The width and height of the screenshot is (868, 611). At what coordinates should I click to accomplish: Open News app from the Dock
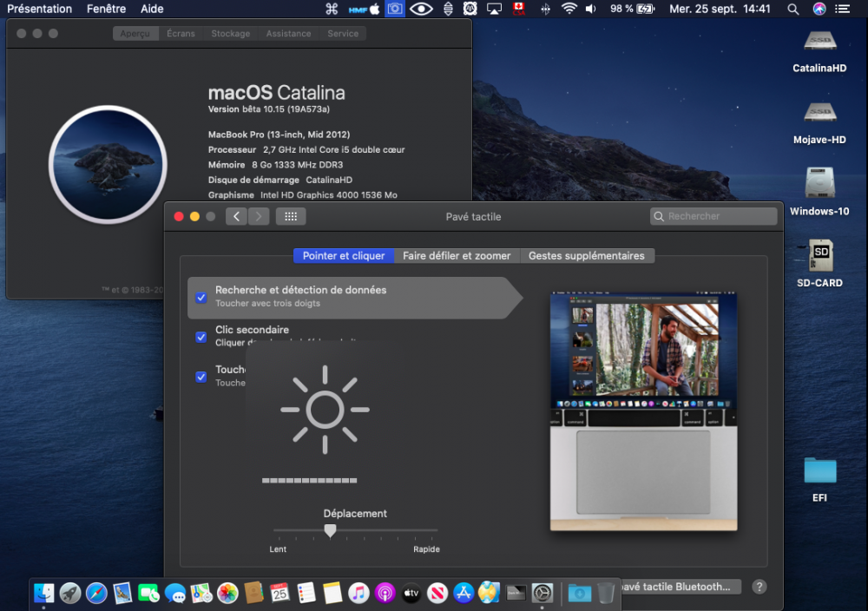coord(437,594)
